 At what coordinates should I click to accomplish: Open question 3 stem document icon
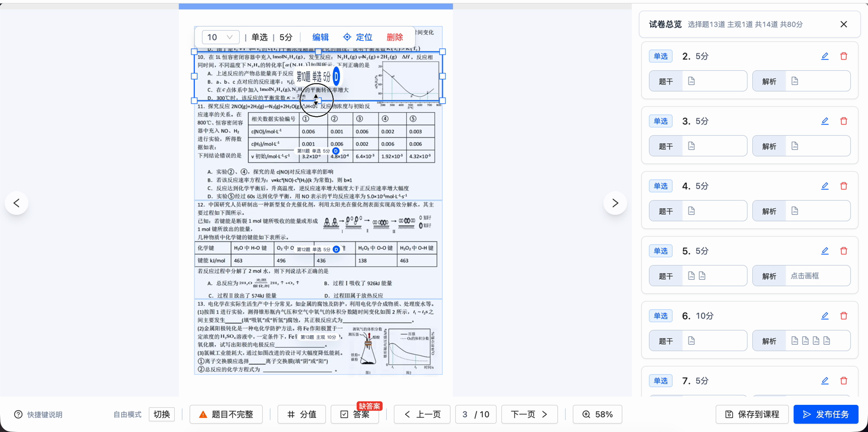[x=691, y=146]
